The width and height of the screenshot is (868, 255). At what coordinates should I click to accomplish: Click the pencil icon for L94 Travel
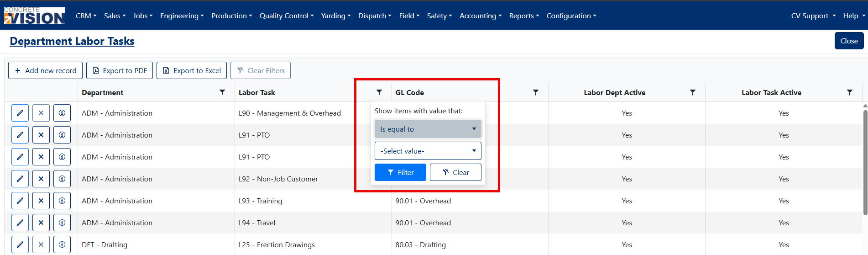pyautogui.click(x=20, y=223)
